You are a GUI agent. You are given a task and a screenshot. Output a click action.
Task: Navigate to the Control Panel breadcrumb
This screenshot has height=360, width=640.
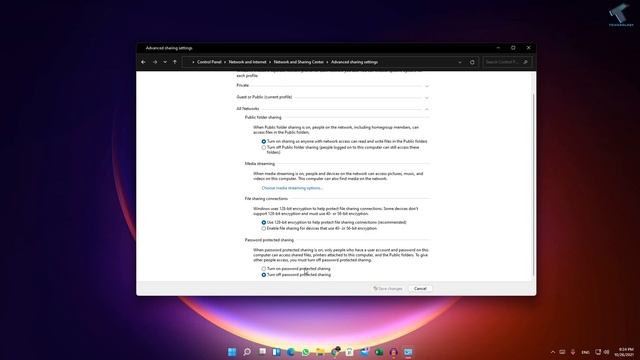point(209,62)
